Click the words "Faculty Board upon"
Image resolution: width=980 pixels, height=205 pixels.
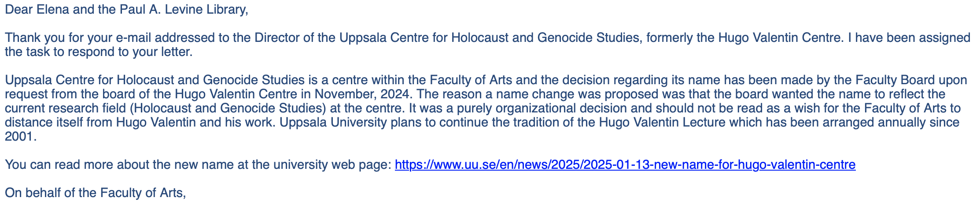point(911,80)
